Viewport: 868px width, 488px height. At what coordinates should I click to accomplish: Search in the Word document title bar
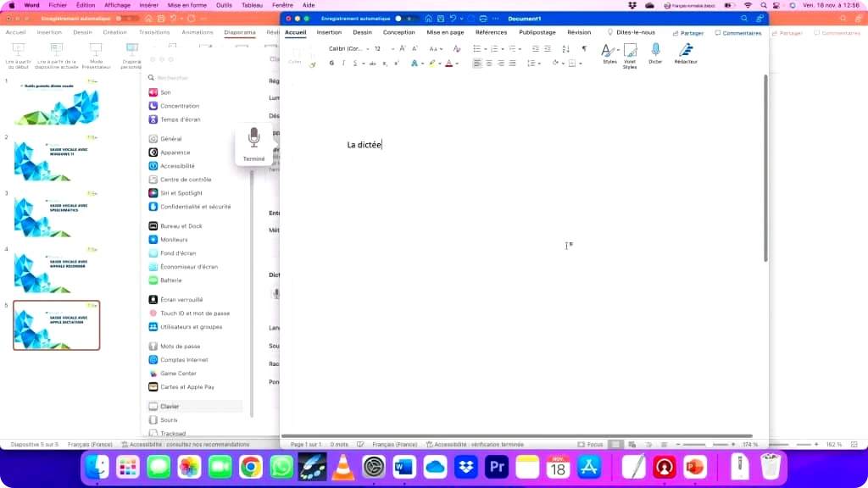pyautogui.click(x=744, y=19)
